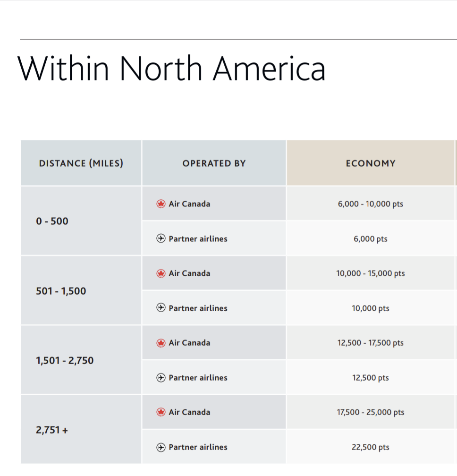Click the Partner airlines plane icon in the 1,501 - 2,750 row
This screenshot has width=457, height=476.
coord(161,378)
